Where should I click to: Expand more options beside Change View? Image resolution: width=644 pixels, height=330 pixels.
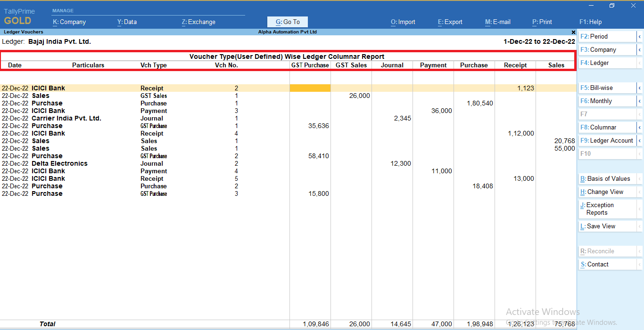640,192
